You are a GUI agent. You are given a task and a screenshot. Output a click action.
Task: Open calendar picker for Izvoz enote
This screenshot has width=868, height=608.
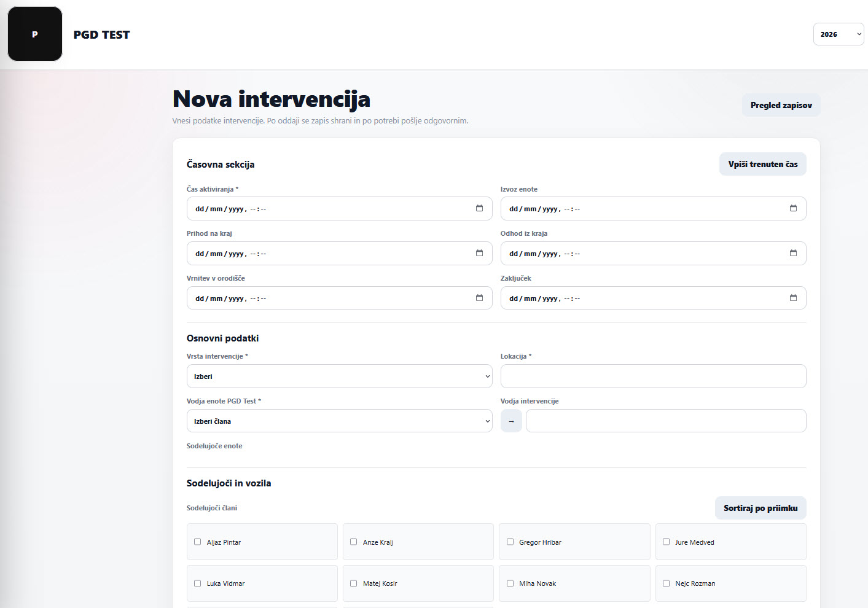[793, 208]
